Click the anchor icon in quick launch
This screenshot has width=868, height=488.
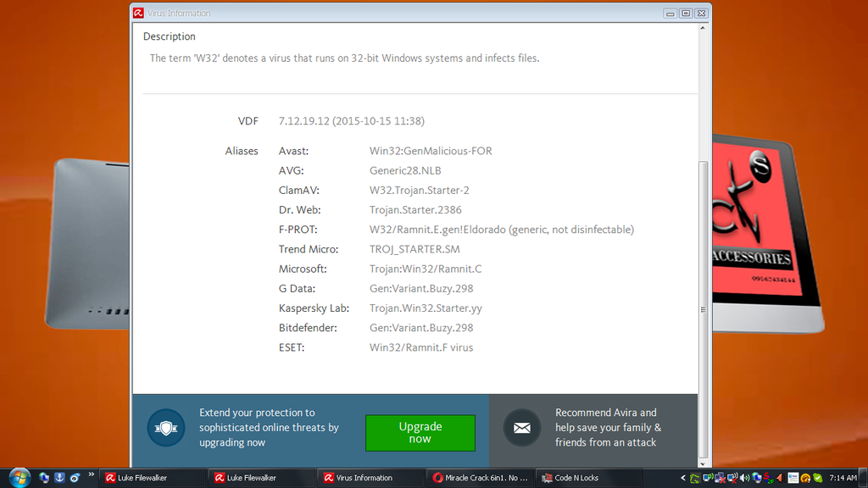click(x=59, y=478)
